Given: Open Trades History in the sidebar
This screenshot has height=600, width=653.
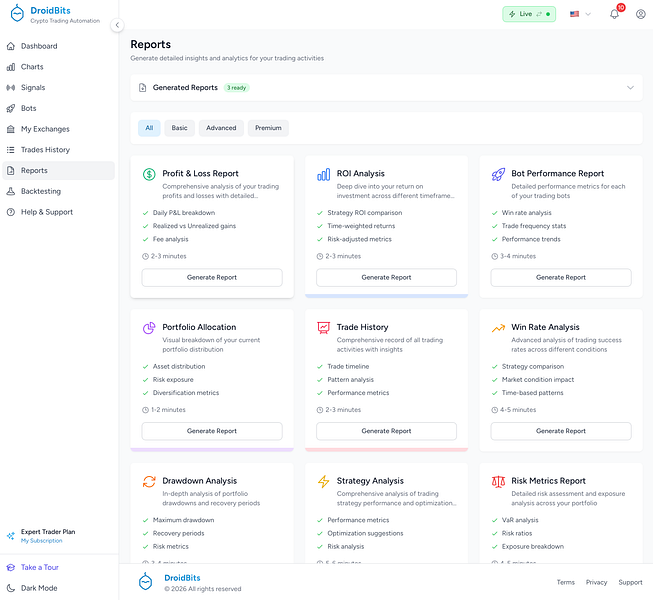Looking at the screenshot, I should click(x=58, y=149).
